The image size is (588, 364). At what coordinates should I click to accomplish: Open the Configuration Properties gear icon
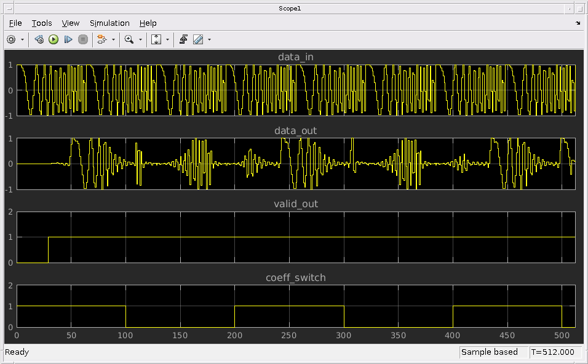coord(11,39)
